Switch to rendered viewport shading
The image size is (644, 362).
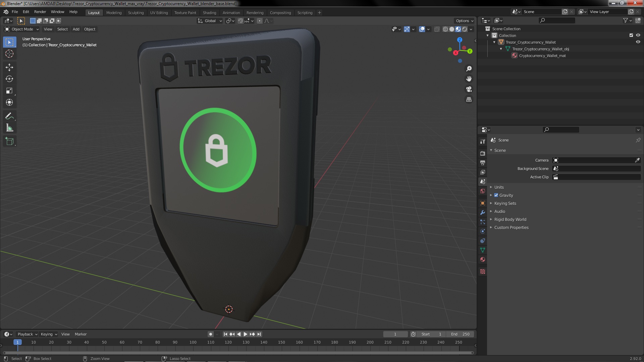[465, 29]
